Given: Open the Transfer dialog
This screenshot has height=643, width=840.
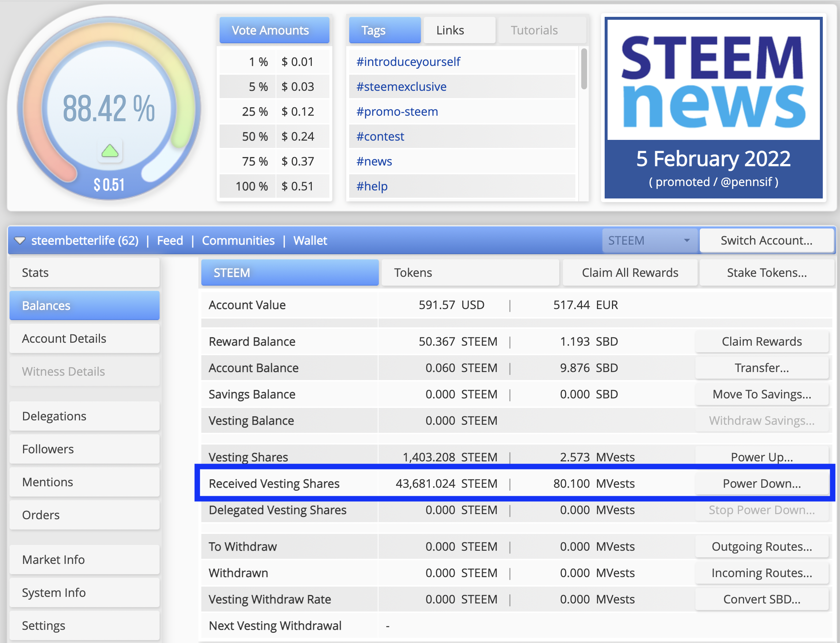Looking at the screenshot, I should click(762, 368).
